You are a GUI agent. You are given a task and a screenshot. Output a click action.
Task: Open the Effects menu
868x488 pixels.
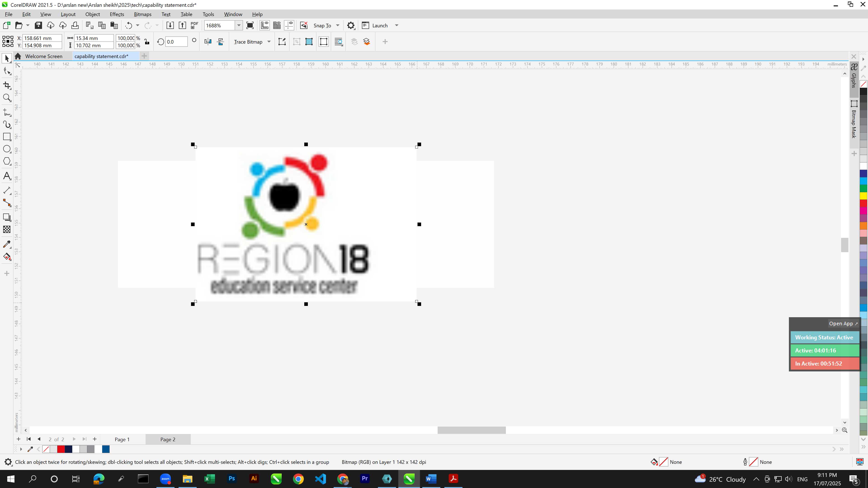pyautogui.click(x=117, y=14)
